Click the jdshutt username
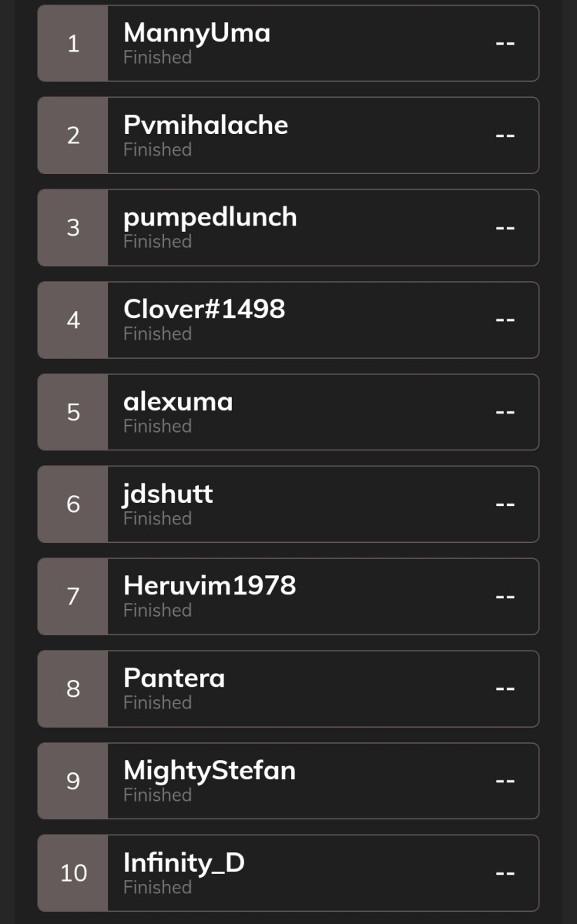 [x=168, y=494]
